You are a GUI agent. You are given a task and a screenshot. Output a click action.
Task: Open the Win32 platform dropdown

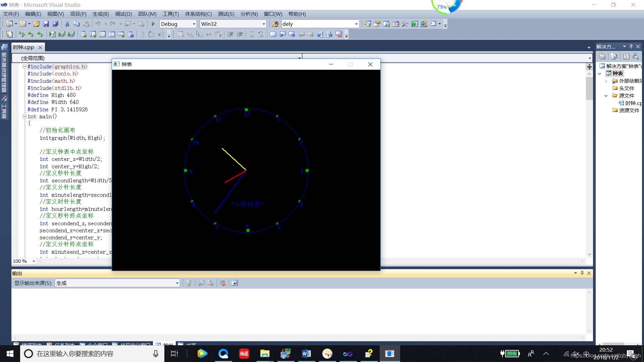(264, 24)
